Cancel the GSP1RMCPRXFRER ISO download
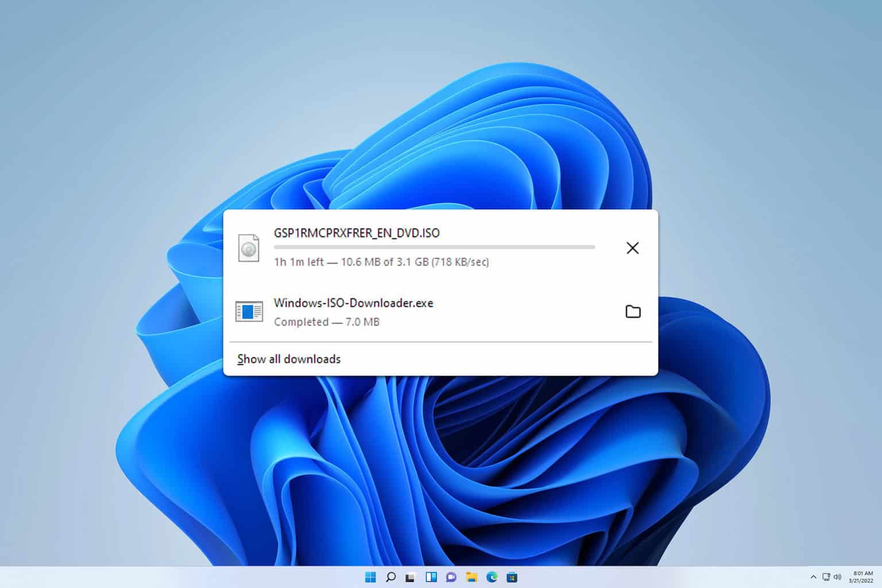882x588 pixels. 632,248
